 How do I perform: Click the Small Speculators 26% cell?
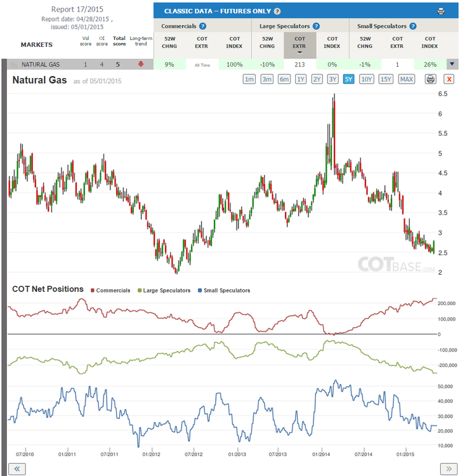[x=430, y=64]
